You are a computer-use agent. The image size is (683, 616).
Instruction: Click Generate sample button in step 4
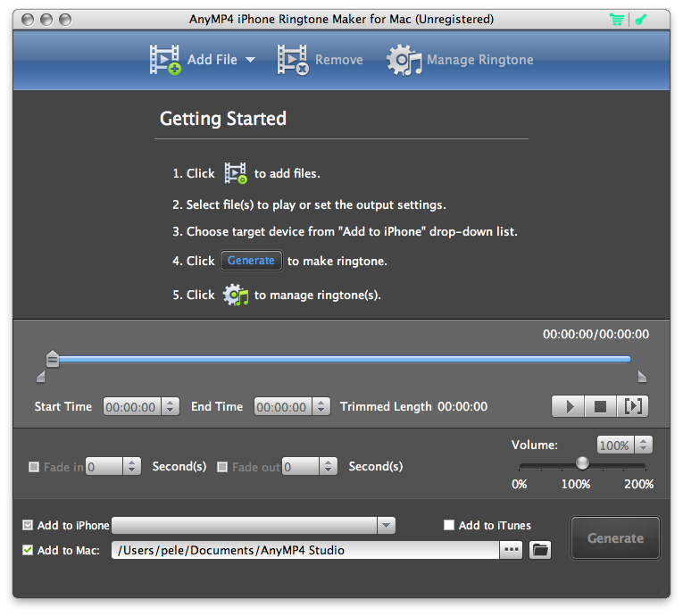point(251,261)
